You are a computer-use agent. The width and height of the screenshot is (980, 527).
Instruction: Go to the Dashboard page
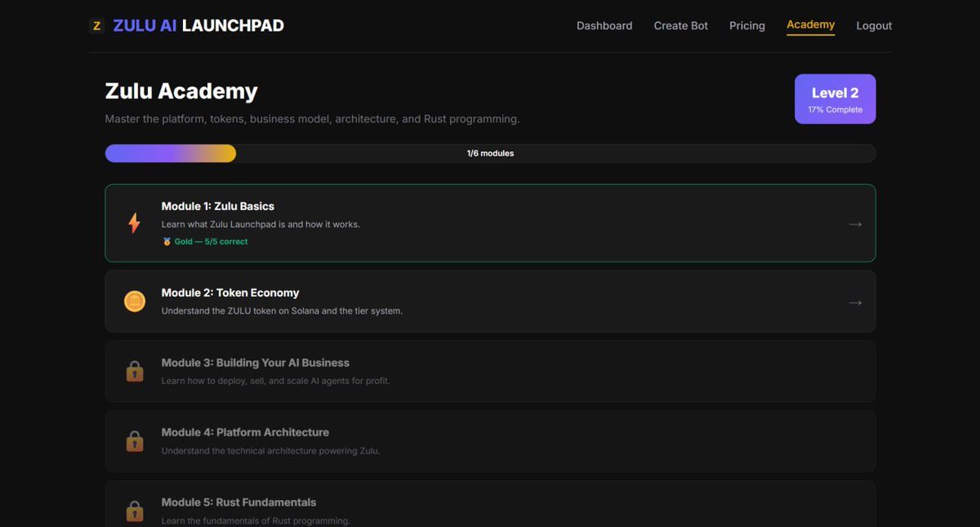click(x=604, y=25)
